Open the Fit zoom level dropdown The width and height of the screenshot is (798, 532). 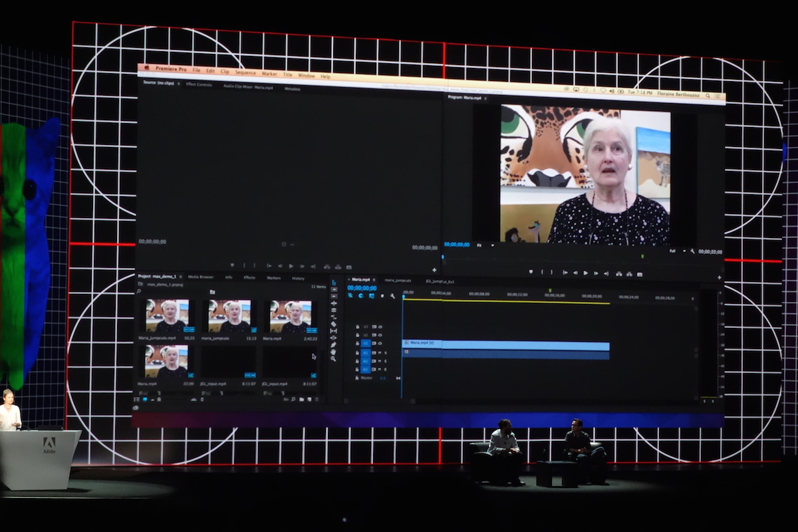[485, 245]
